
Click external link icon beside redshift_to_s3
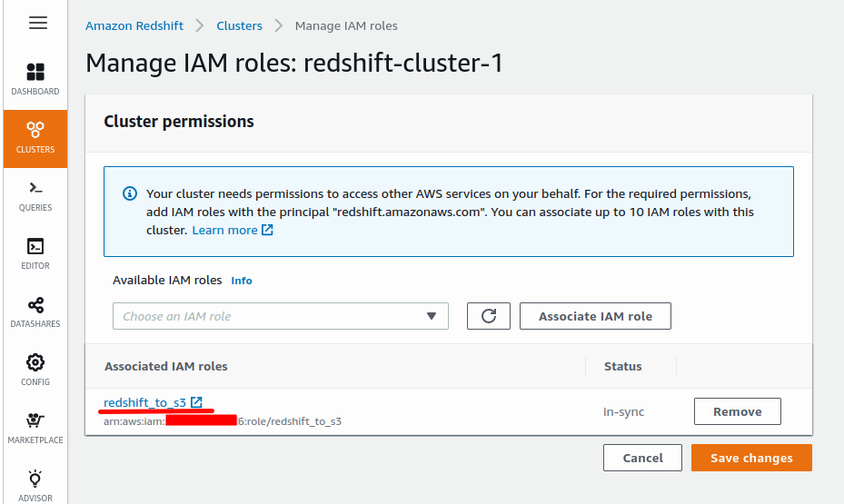click(x=196, y=401)
